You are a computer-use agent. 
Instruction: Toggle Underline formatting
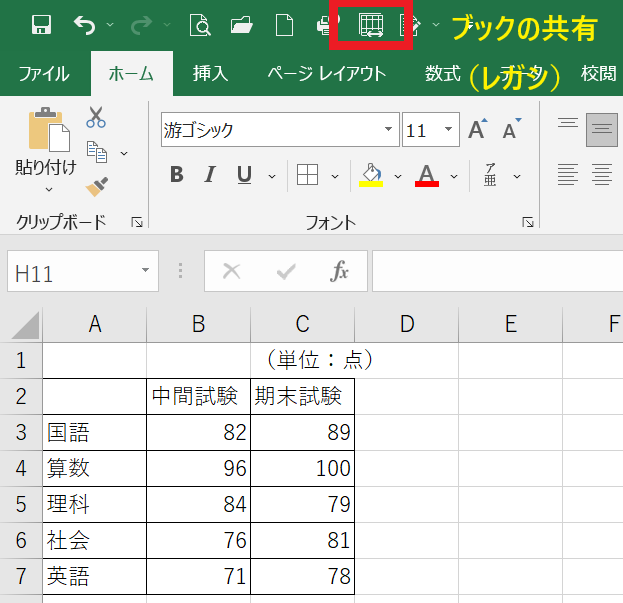click(x=244, y=175)
